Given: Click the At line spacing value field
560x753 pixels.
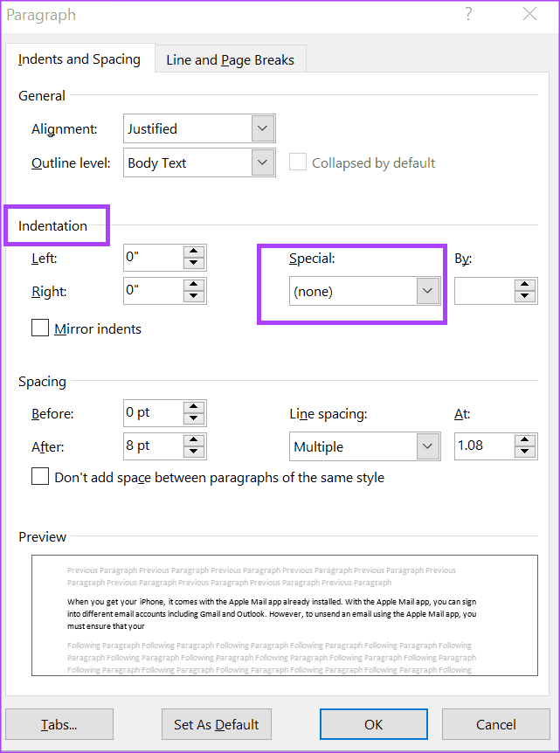Looking at the screenshot, I should coord(484,446).
